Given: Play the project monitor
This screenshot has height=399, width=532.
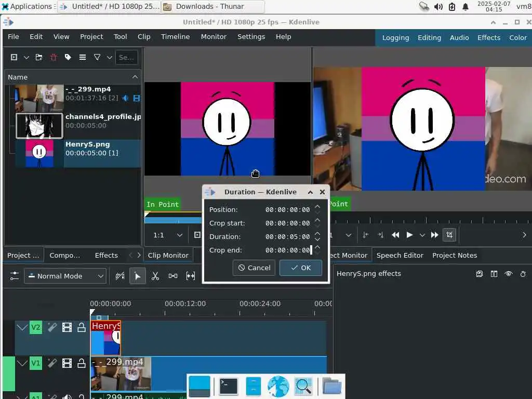Looking at the screenshot, I should pos(409,235).
